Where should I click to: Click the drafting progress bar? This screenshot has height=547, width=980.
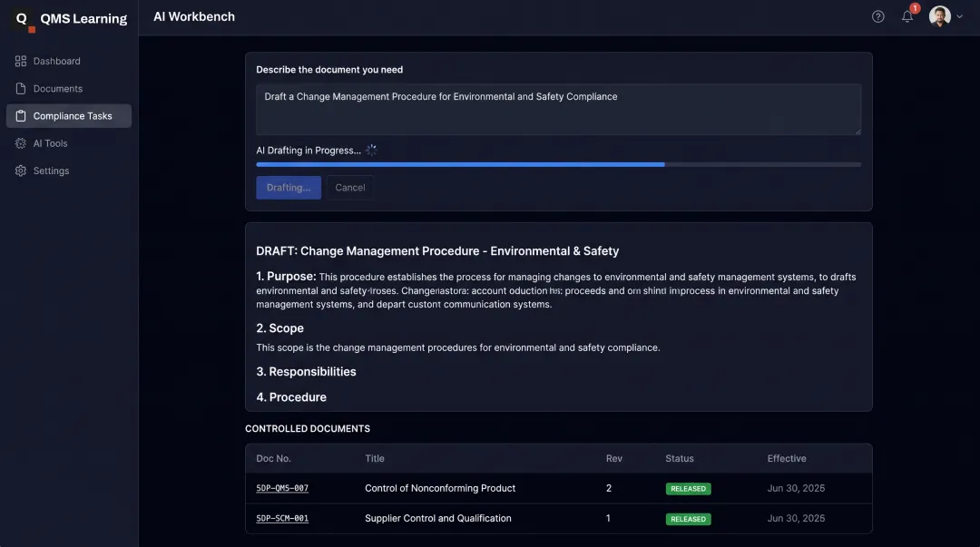point(558,164)
